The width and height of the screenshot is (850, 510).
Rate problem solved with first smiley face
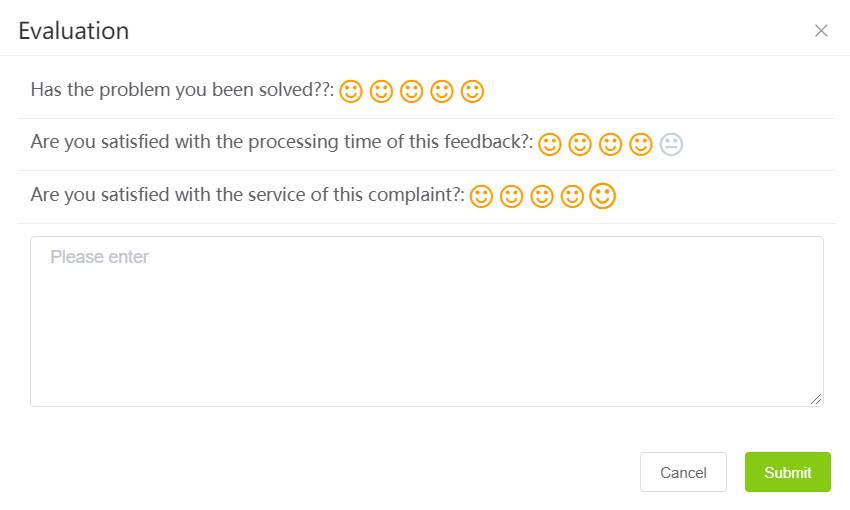click(351, 91)
